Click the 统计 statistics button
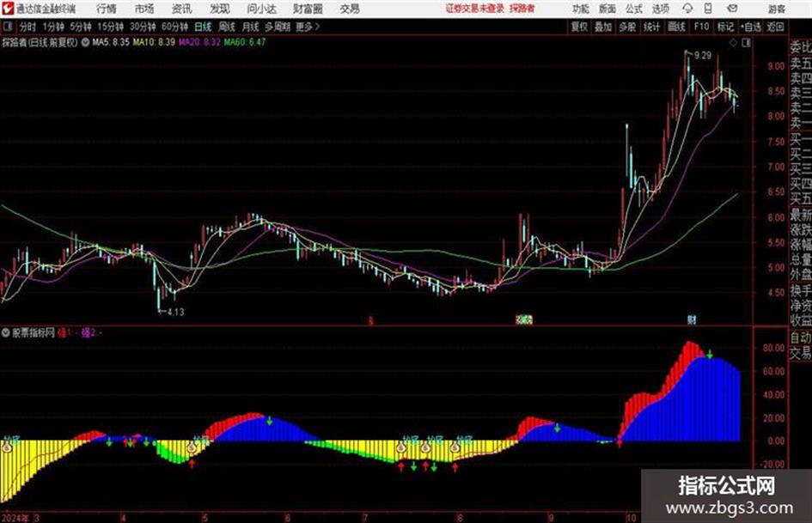812x523 pixels. (x=651, y=27)
